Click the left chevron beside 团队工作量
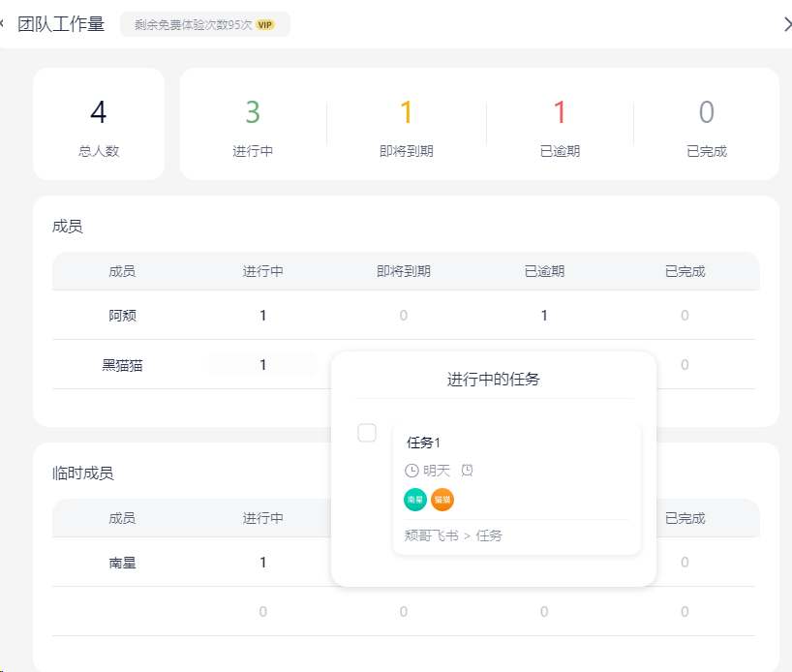Screen dimensions: 792x672 coord(4,24)
